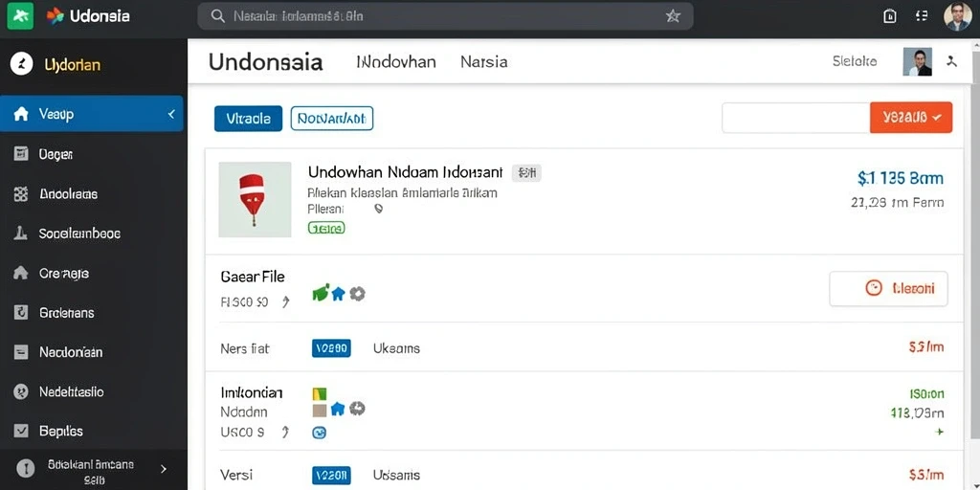This screenshot has width=980, height=490.
Task: Click the gray gear icon in Imkondan row
Action: point(357,409)
